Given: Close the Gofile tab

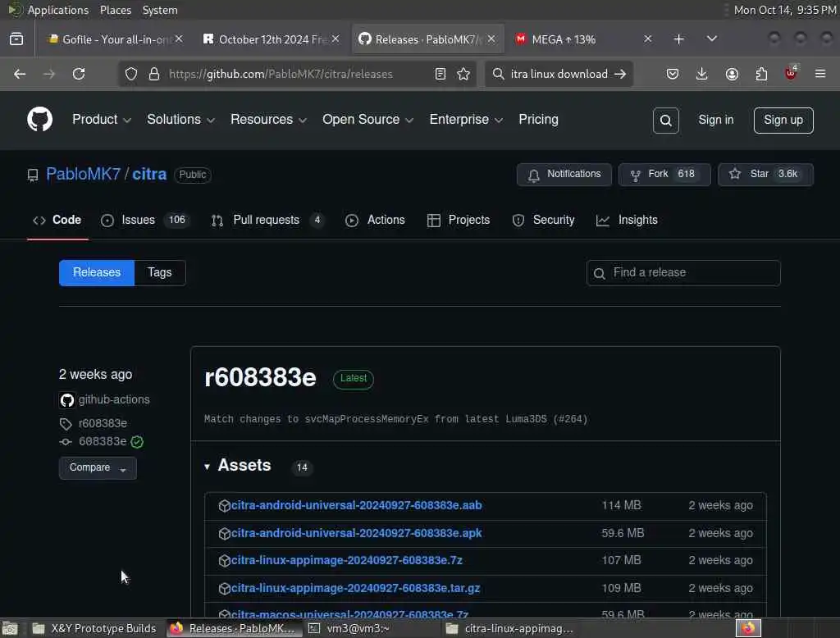Looking at the screenshot, I should (179, 39).
